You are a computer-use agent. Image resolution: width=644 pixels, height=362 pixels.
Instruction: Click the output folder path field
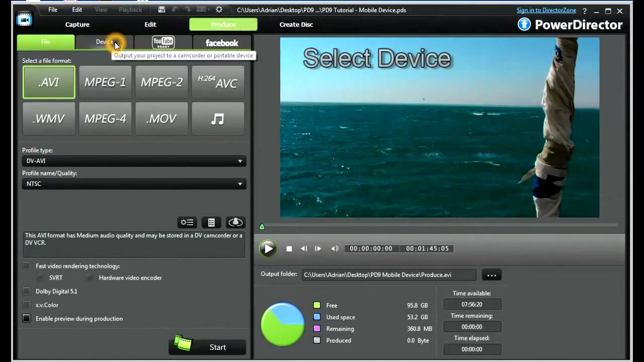[x=389, y=275]
